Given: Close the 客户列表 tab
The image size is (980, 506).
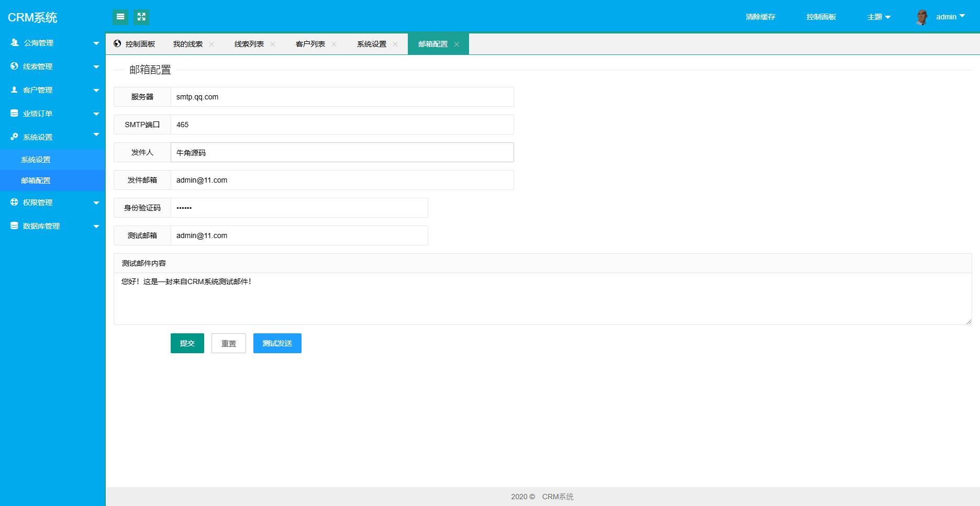Looking at the screenshot, I should point(334,44).
